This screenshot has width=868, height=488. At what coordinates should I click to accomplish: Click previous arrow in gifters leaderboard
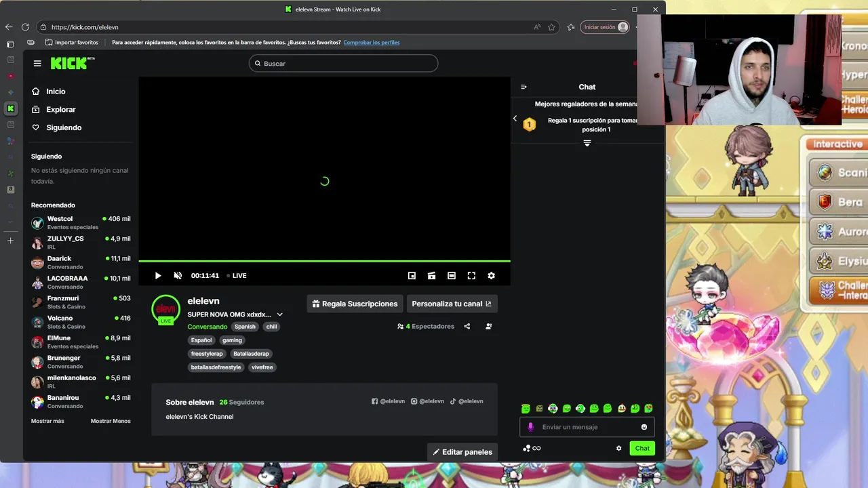click(x=515, y=119)
